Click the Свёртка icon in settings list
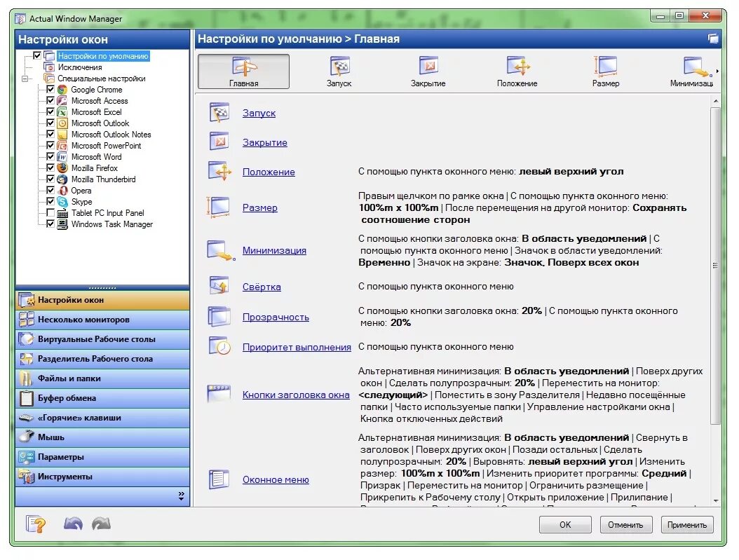Image resolution: width=739 pixels, height=560 pixels. pyautogui.click(x=219, y=285)
